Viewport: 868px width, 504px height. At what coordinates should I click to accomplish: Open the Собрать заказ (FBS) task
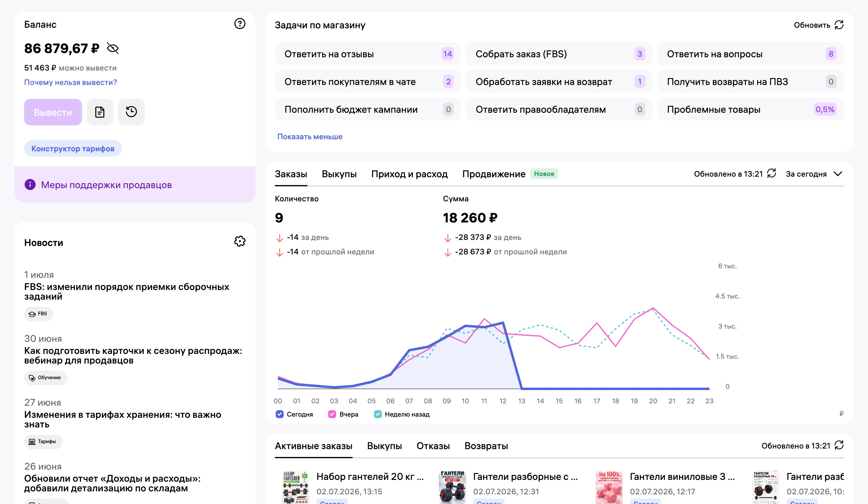(x=559, y=54)
